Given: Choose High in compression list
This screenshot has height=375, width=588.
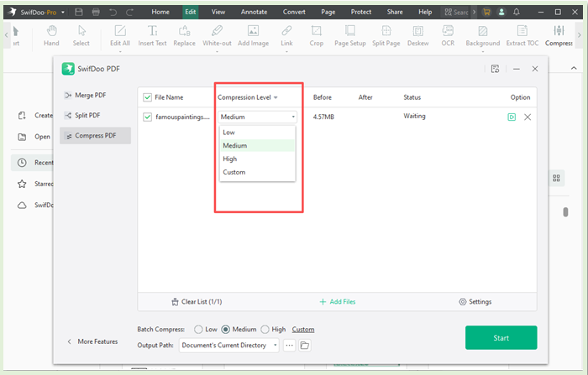Looking at the screenshot, I should [257, 159].
